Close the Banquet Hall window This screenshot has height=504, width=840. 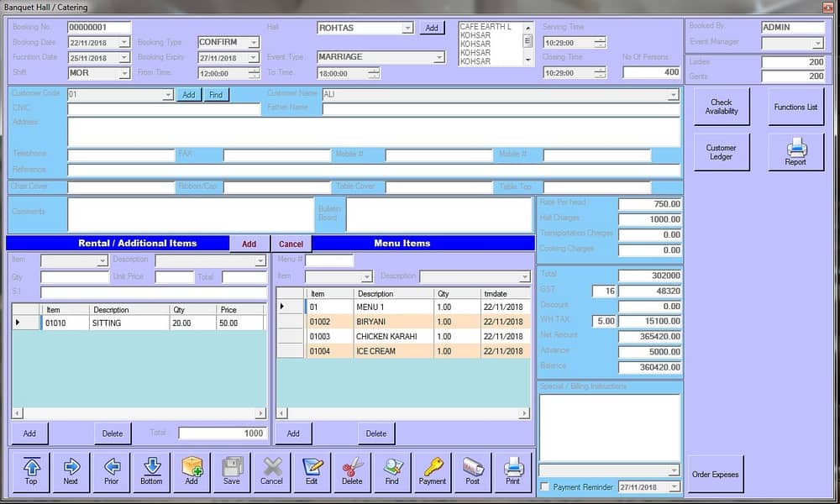828,7
